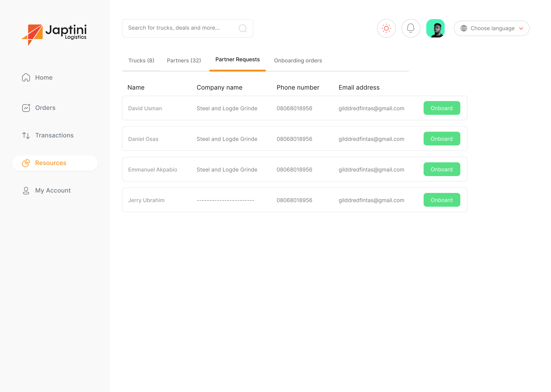Viewport: 551px width, 392px height.
Task: Click phone number in David Usman row
Action: click(294, 108)
